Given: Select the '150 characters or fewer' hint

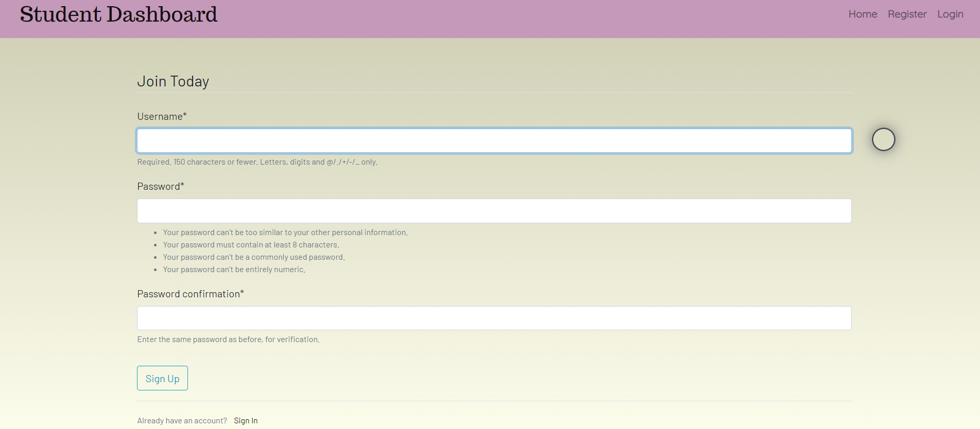Looking at the screenshot, I should click(x=257, y=162).
